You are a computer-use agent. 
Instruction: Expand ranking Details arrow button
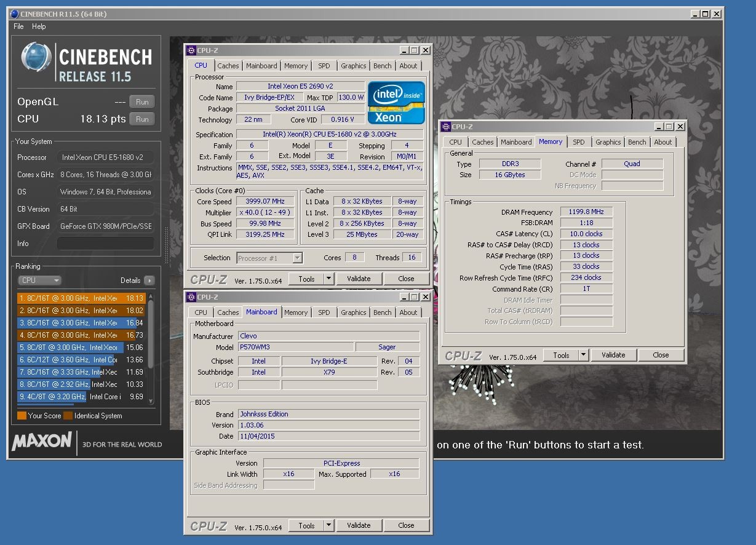[x=149, y=280]
